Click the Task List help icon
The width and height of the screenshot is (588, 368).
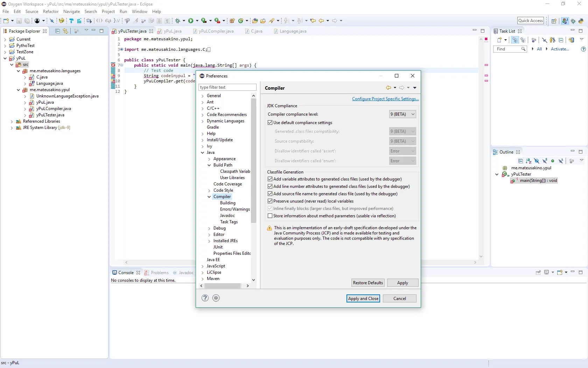[583, 49]
